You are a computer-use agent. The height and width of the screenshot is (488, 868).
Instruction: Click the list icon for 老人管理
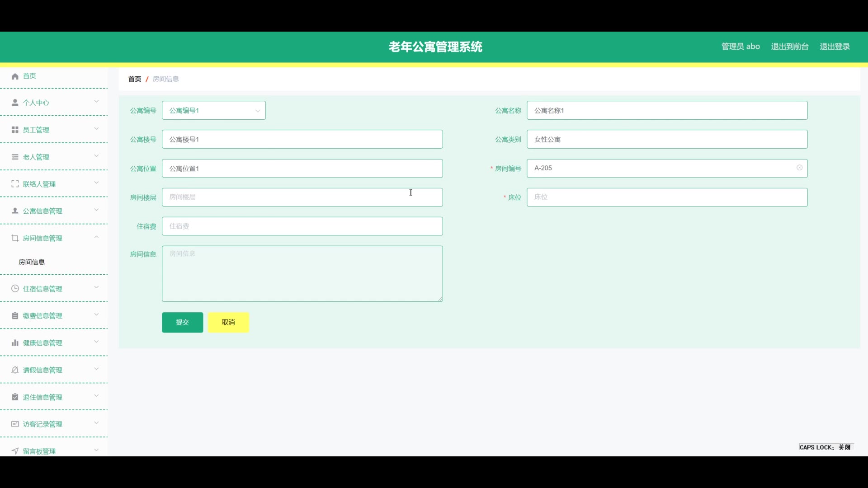pos(15,157)
